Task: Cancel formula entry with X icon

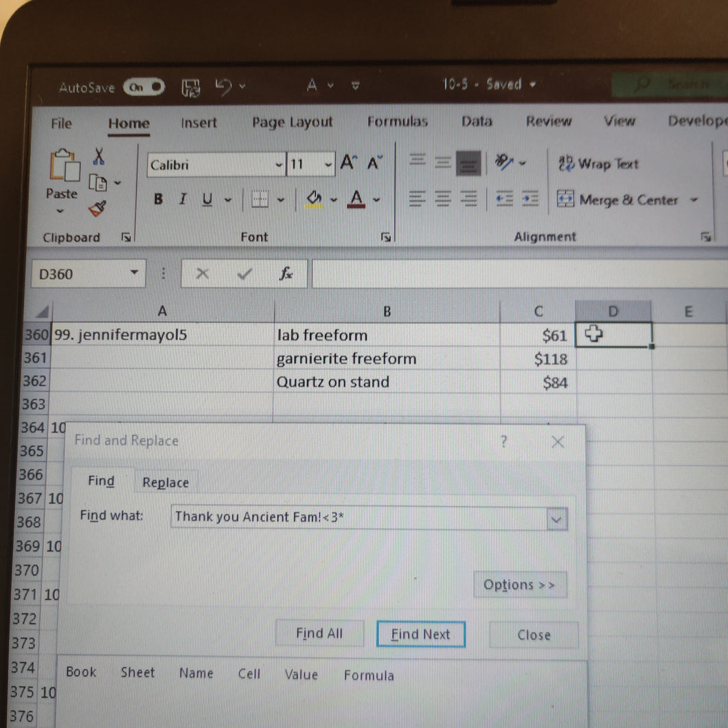Action: click(x=202, y=273)
